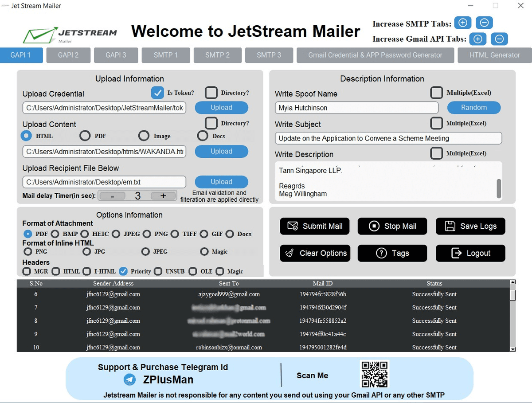Click Submit Mail to start sending
The width and height of the screenshot is (532, 403).
point(314,226)
